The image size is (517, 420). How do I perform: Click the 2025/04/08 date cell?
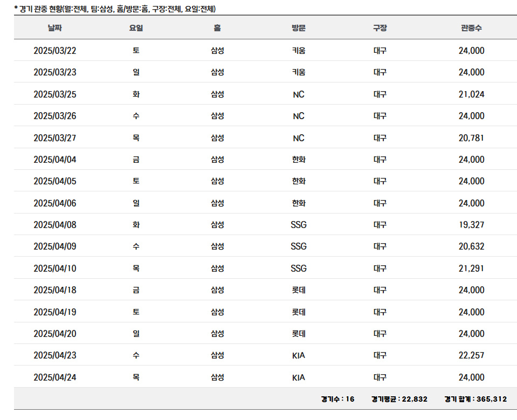[55, 225]
